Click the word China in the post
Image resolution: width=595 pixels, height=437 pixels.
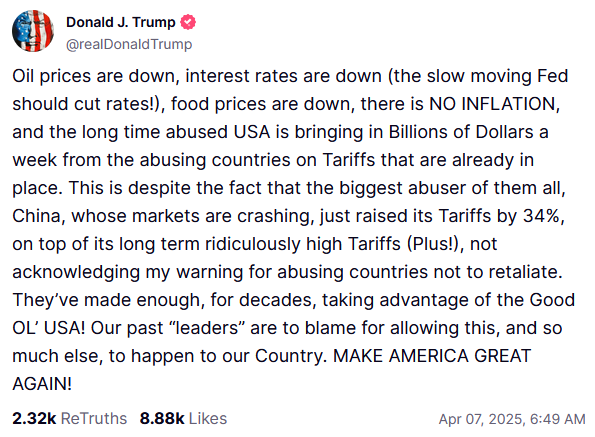click(36, 216)
